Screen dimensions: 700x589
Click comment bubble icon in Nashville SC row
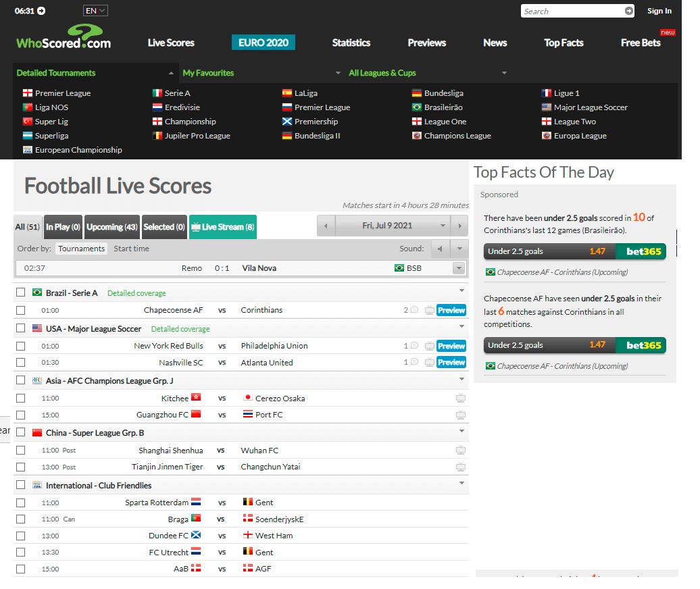click(414, 362)
